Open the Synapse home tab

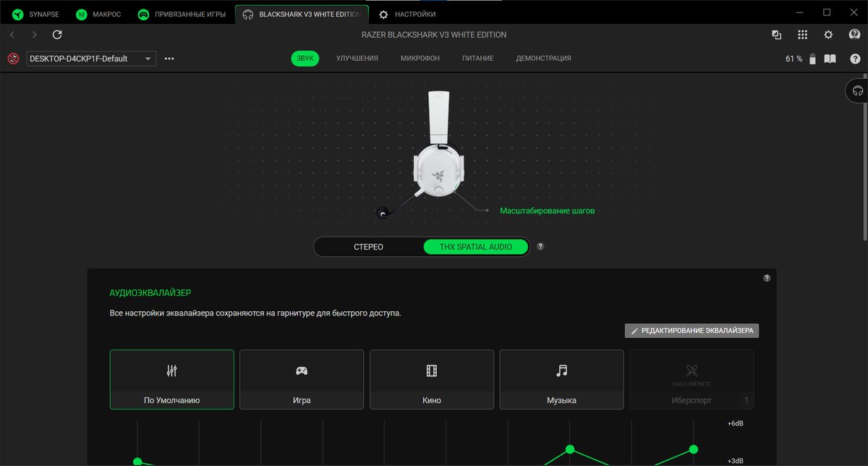coord(35,14)
